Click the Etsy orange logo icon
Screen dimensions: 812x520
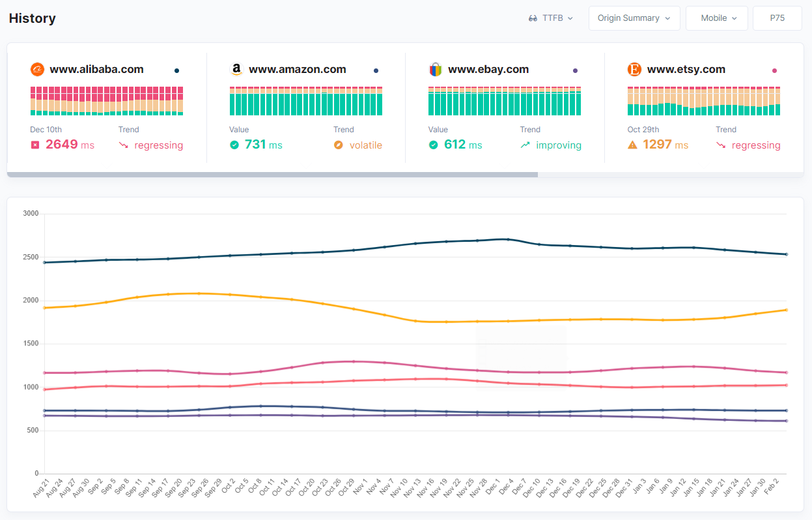tap(634, 70)
